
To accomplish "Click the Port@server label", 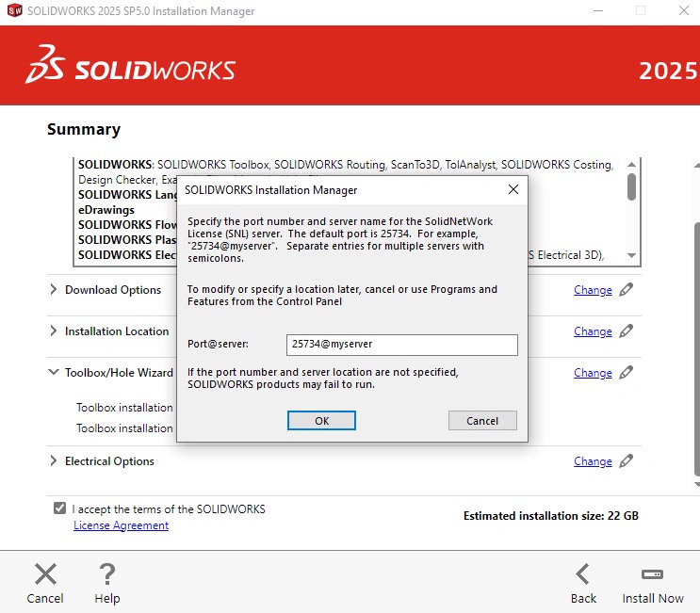I will pos(218,344).
